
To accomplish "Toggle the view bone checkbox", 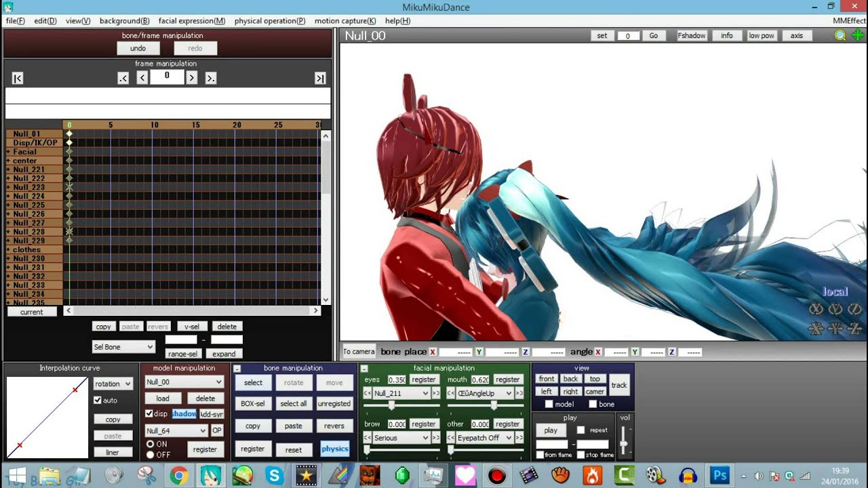I will pyautogui.click(x=593, y=404).
